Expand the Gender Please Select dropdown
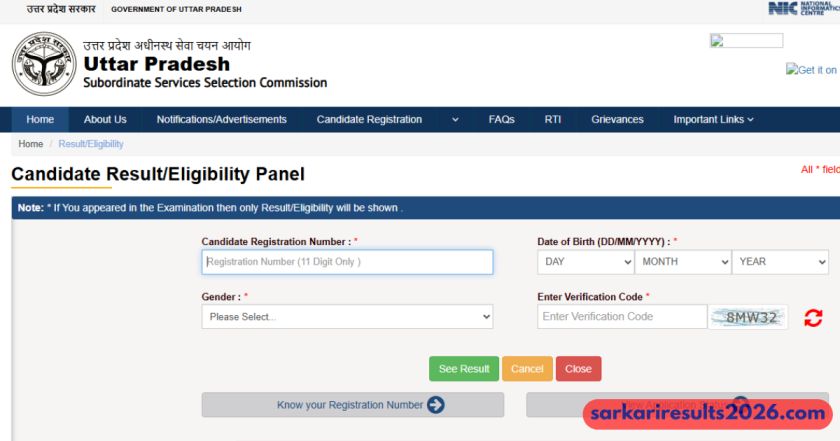The image size is (840, 441). coord(347,317)
